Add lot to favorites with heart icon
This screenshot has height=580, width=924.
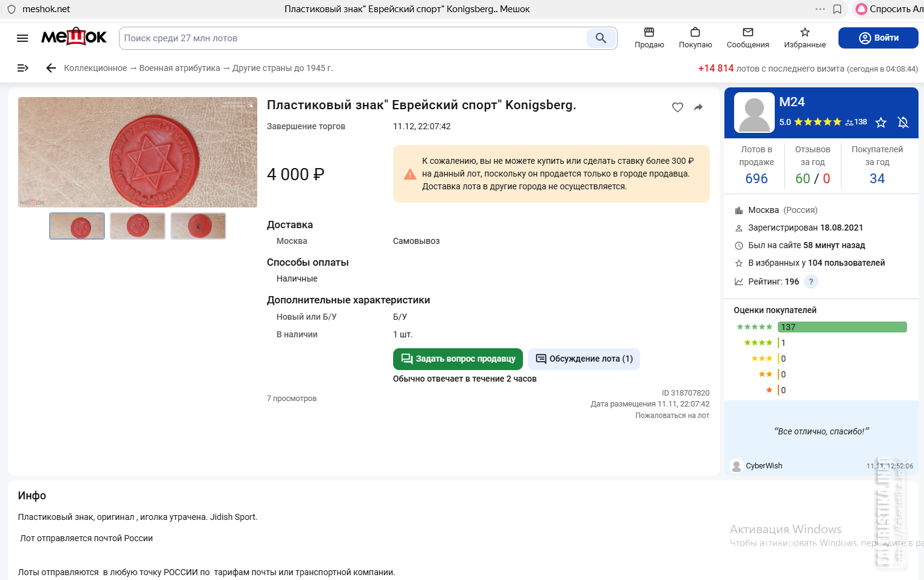[x=678, y=107]
